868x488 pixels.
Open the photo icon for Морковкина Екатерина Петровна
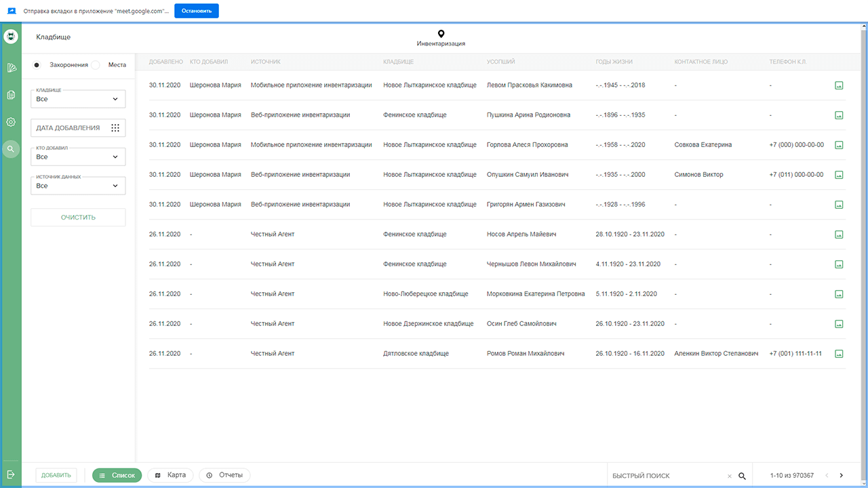click(839, 294)
